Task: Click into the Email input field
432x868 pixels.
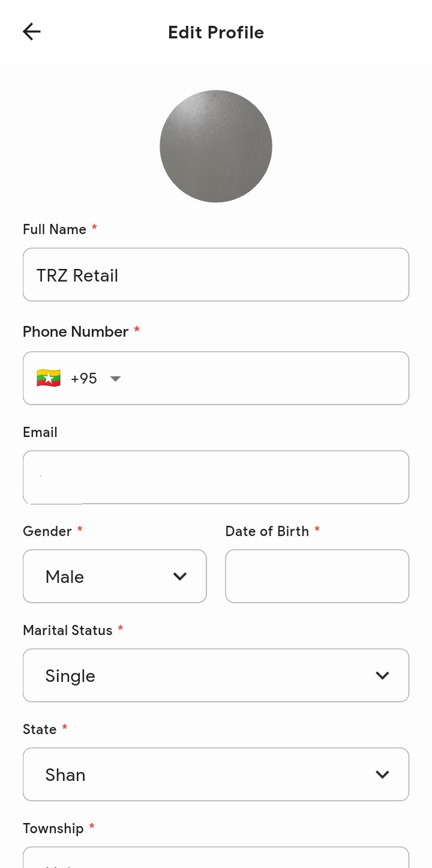Action: pyautogui.click(x=215, y=477)
